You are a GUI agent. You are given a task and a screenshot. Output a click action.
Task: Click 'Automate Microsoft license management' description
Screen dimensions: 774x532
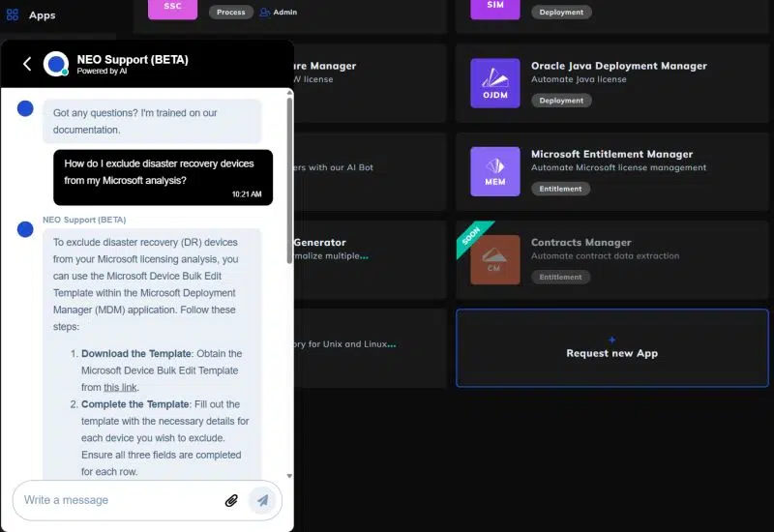[618, 167]
